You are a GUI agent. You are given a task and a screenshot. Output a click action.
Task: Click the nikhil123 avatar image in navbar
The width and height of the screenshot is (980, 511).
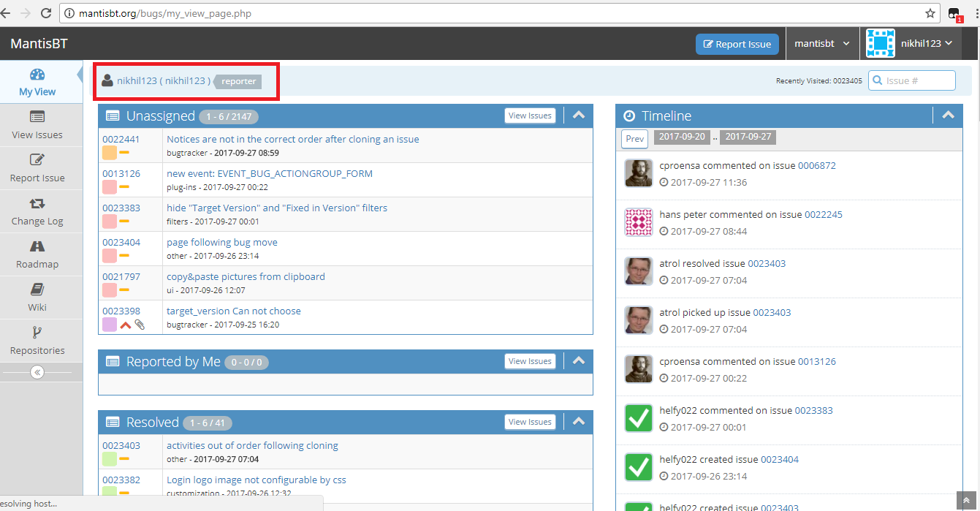[x=881, y=43]
